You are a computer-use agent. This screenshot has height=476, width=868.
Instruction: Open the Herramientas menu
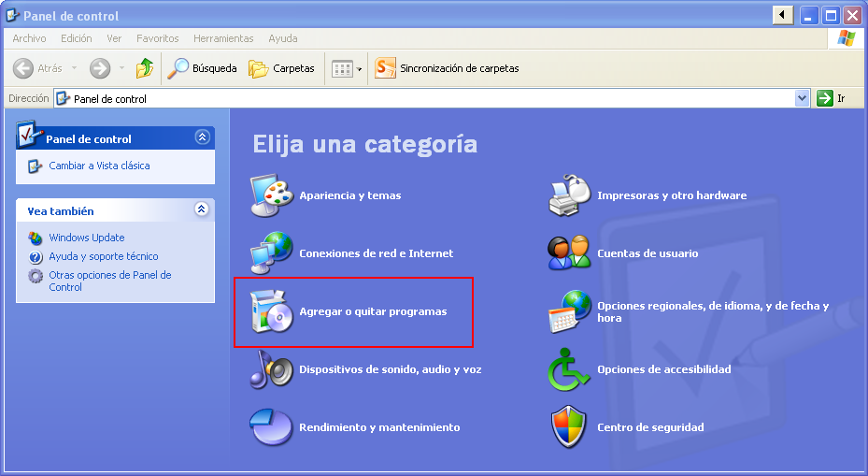coord(223,38)
